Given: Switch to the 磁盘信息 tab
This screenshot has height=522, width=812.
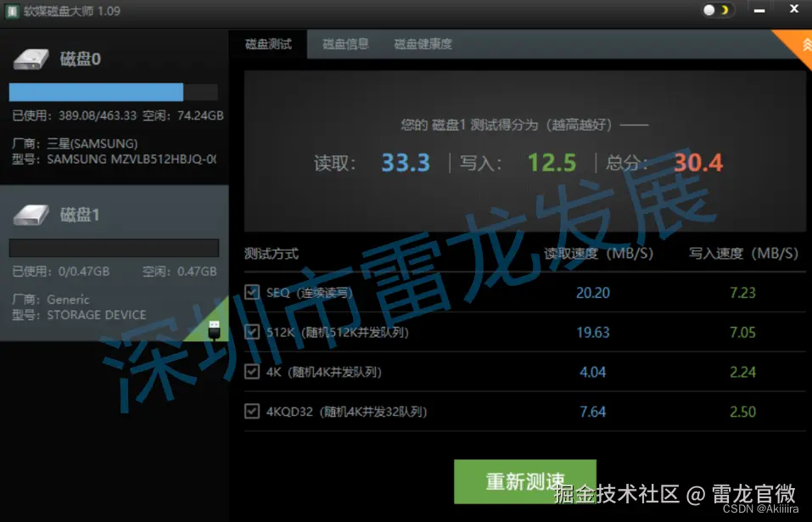Looking at the screenshot, I should pyautogui.click(x=344, y=44).
